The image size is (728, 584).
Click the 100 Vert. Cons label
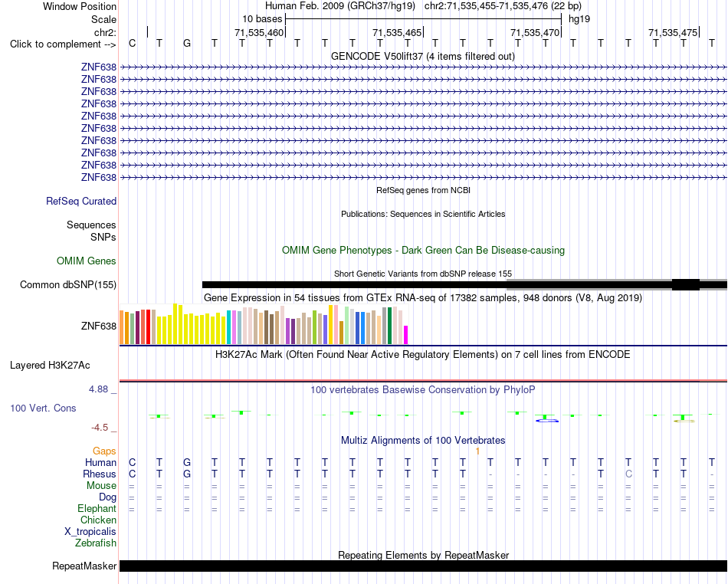pos(43,408)
